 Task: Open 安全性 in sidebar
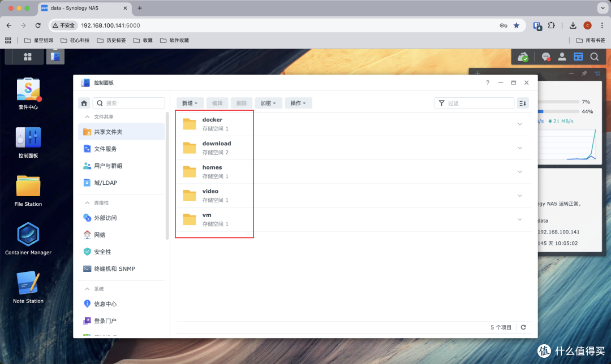122,252
